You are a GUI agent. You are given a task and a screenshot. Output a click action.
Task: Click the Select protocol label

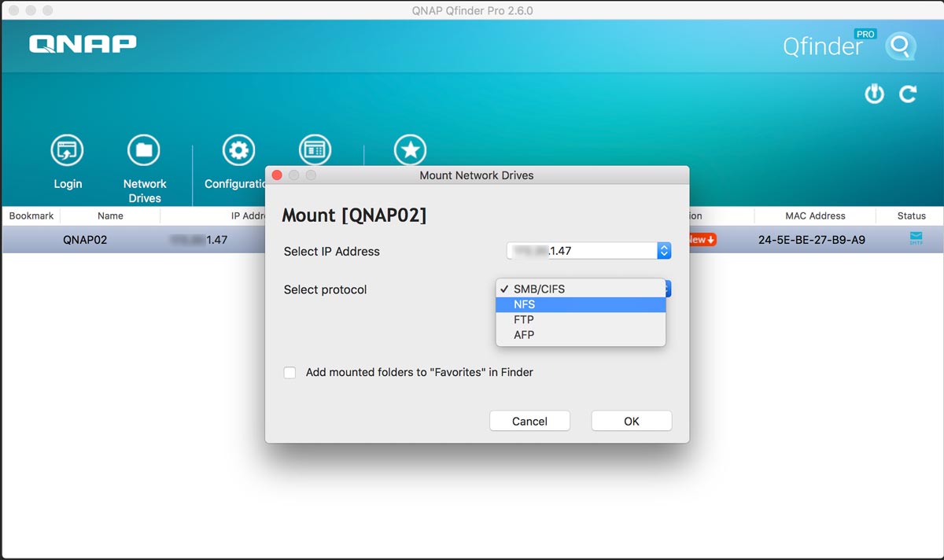(x=325, y=289)
